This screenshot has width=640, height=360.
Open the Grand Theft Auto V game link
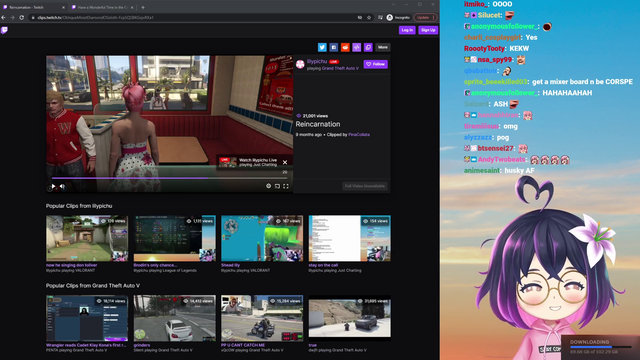click(x=340, y=69)
